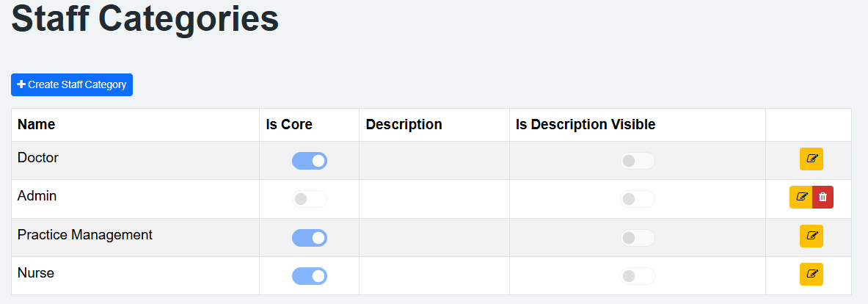This screenshot has width=868, height=304.
Task: Click the edit icon for Nurse
Action: click(x=811, y=275)
